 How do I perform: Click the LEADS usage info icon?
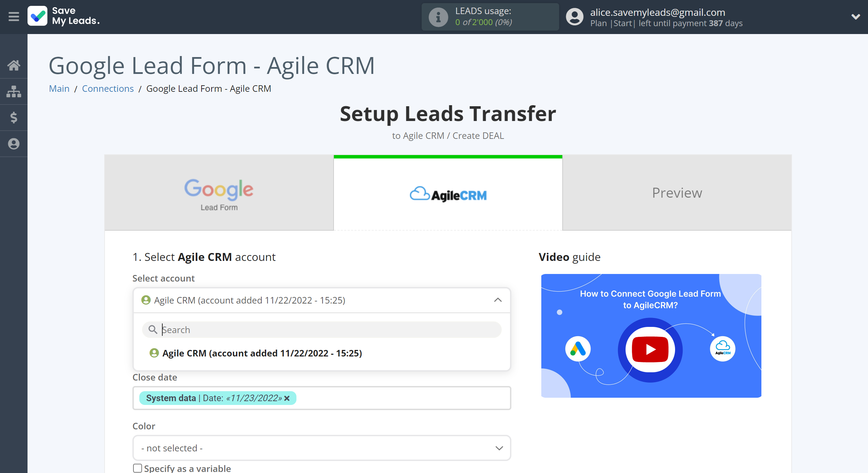click(438, 17)
